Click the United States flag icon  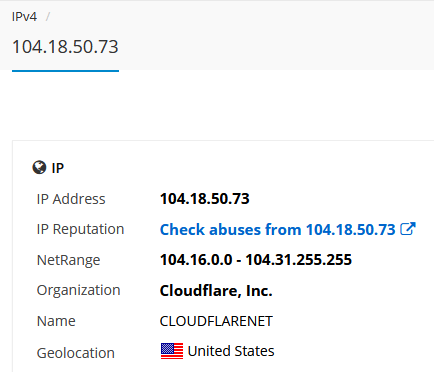pos(172,351)
